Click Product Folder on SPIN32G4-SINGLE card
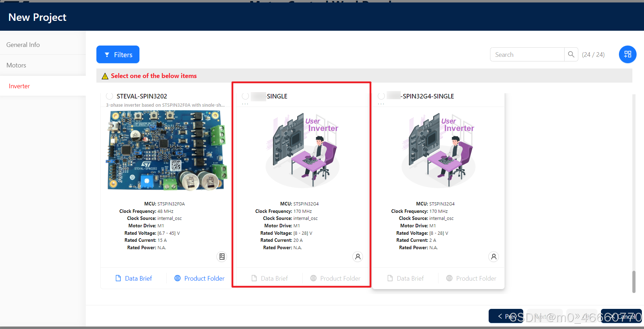The width and height of the screenshot is (644, 329). [x=471, y=278]
